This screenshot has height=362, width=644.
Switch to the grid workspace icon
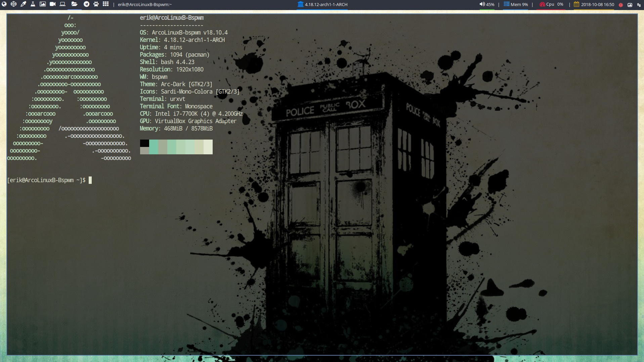(x=105, y=4)
